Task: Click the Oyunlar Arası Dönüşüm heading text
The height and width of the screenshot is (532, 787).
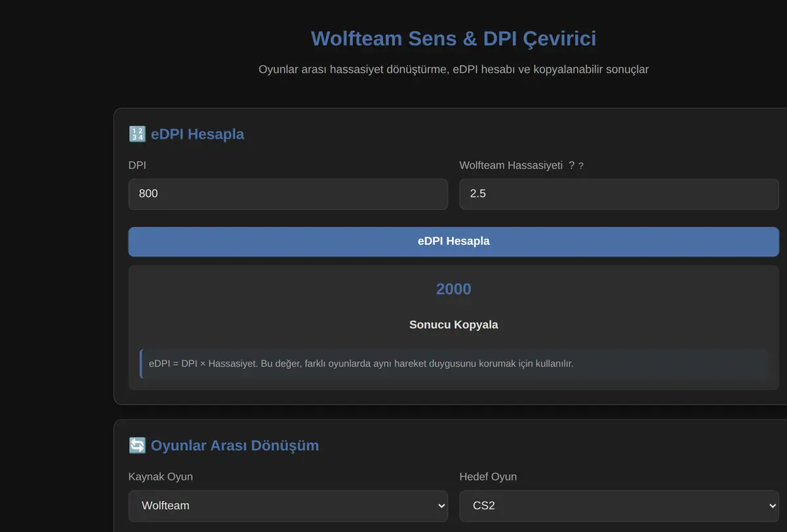Action: 235,446
